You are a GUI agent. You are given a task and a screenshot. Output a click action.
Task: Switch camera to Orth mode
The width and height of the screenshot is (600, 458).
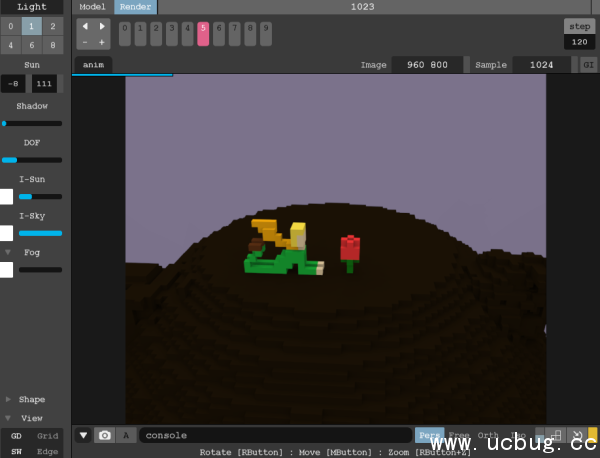coord(488,435)
